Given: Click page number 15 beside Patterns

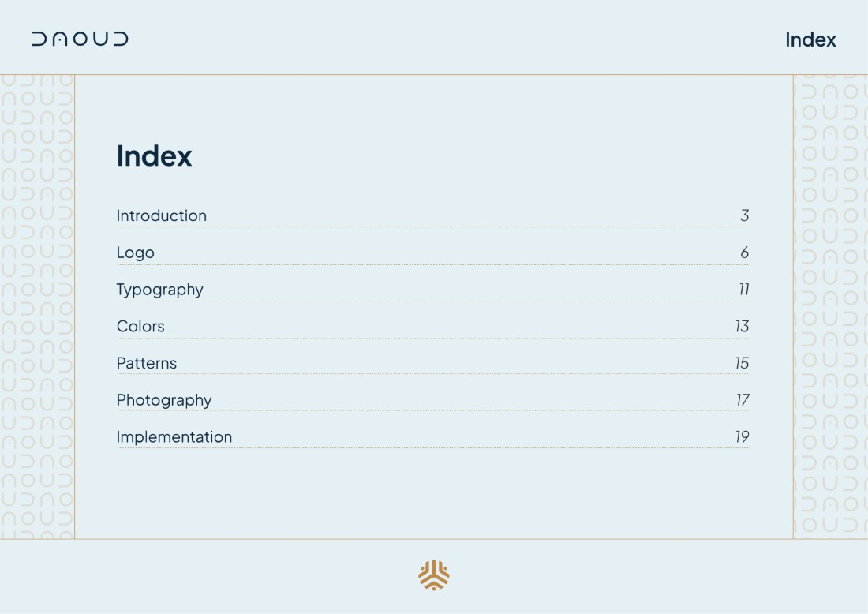Looking at the screenshot, I should coord(743,363).
